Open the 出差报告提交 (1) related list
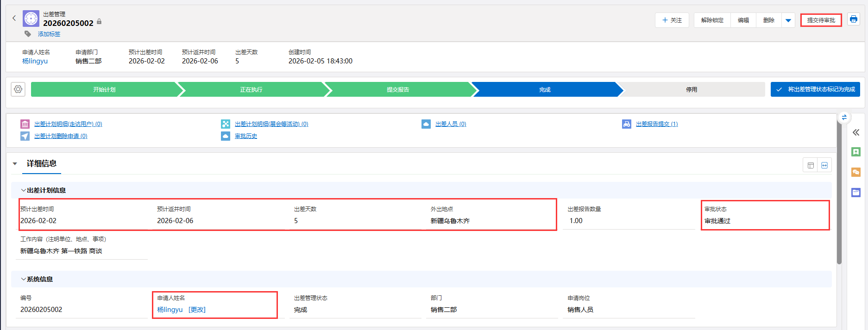Screen dimensions: 868x330 (656, 124)
